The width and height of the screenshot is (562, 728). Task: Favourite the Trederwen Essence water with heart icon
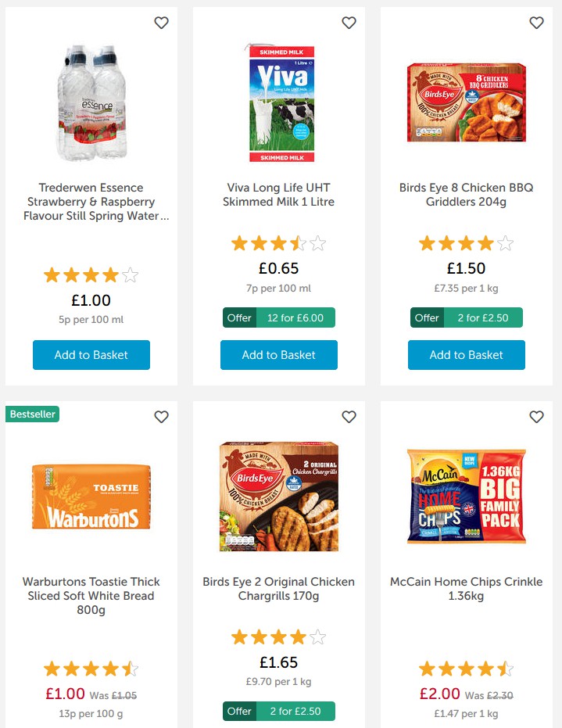[161, 23]
